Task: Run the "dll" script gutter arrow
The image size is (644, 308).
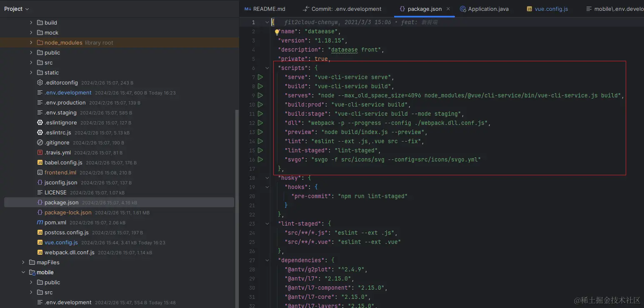Action: pyautogui.click(x=260, y=123)
